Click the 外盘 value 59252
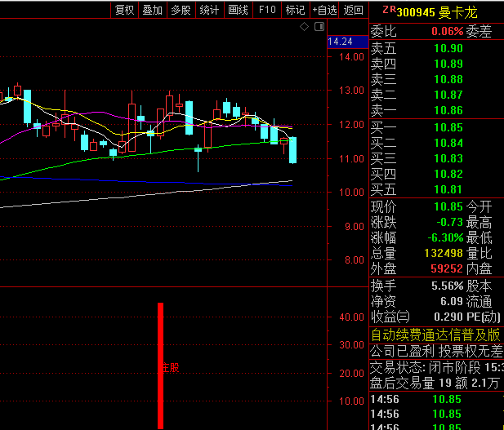 [x=447, y=268]
